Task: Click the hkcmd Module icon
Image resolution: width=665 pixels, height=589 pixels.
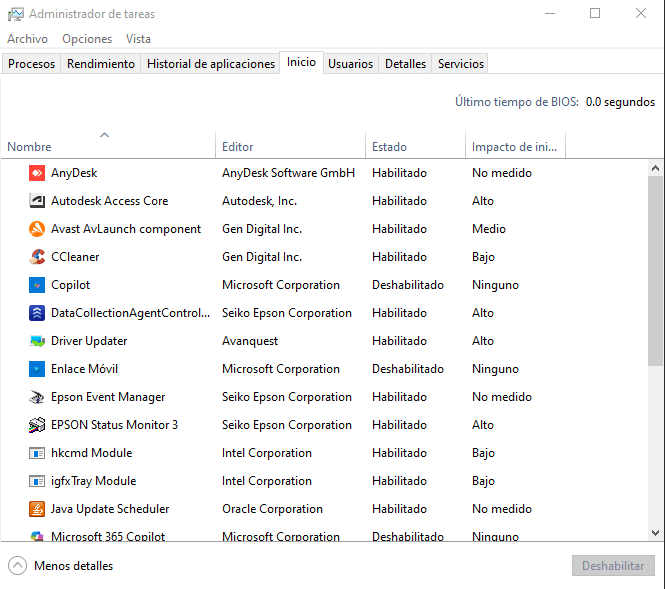Action: point(37,453)
